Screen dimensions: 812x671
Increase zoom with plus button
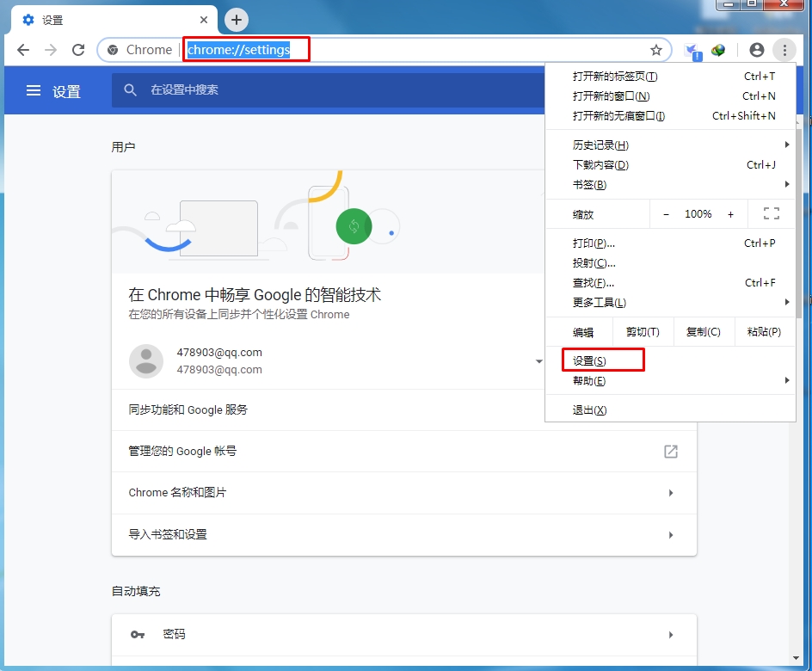[x=730, y=214]
